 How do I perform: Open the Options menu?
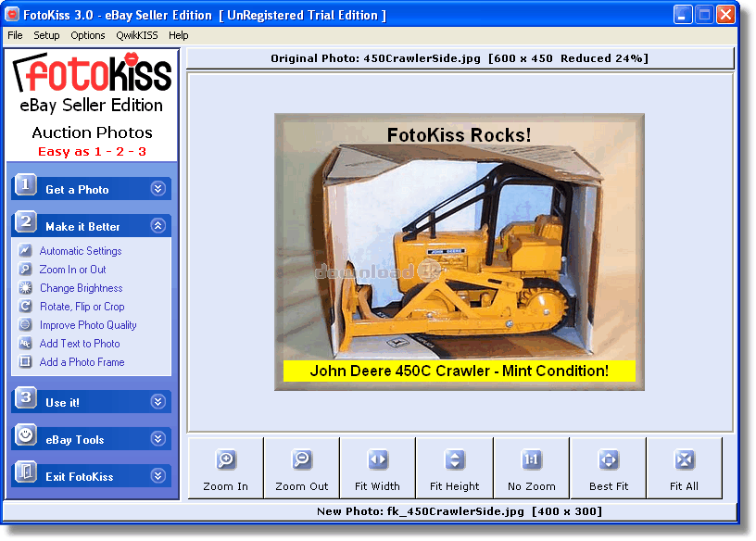point(88,35)
